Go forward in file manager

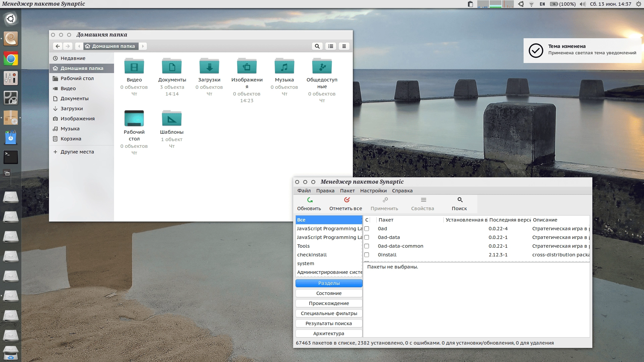(68, 46)
